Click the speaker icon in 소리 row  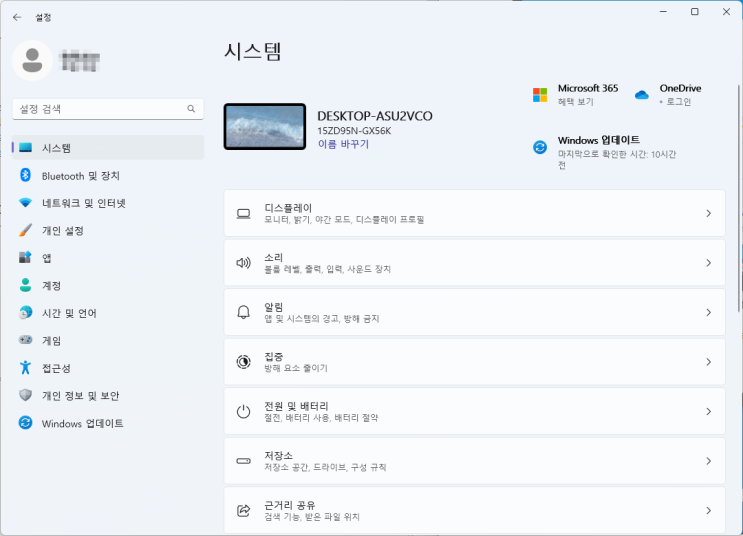tap(244, 263)
